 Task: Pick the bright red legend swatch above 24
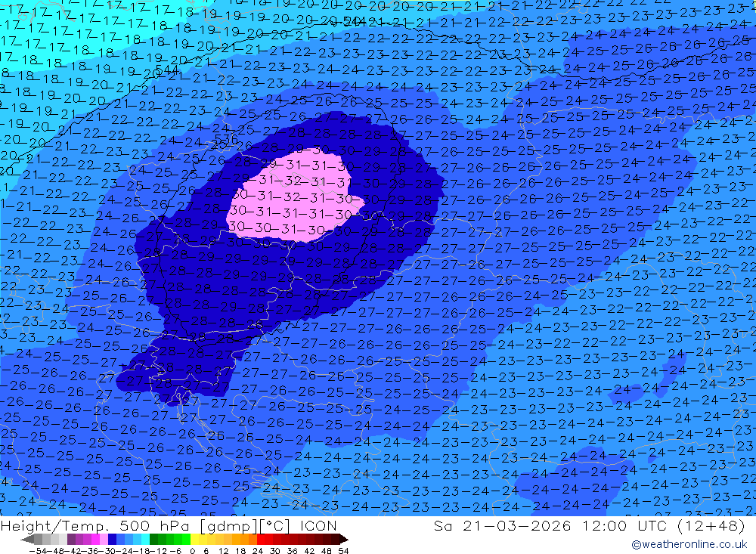tap(261, 540)
